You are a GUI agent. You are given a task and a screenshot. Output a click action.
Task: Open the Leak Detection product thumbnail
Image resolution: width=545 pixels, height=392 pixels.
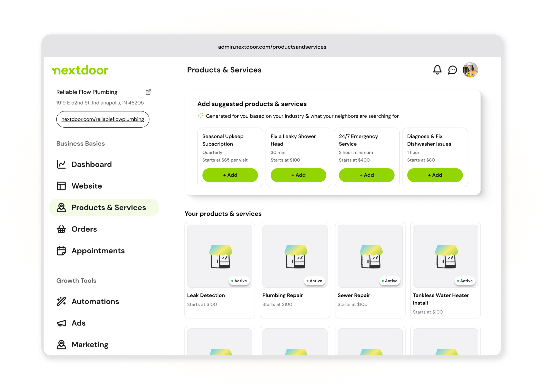[219, 256]
